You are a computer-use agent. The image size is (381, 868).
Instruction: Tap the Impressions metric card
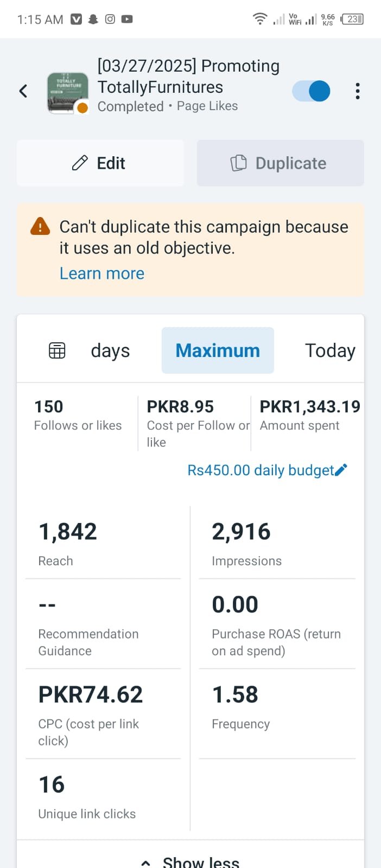(277, 542)
